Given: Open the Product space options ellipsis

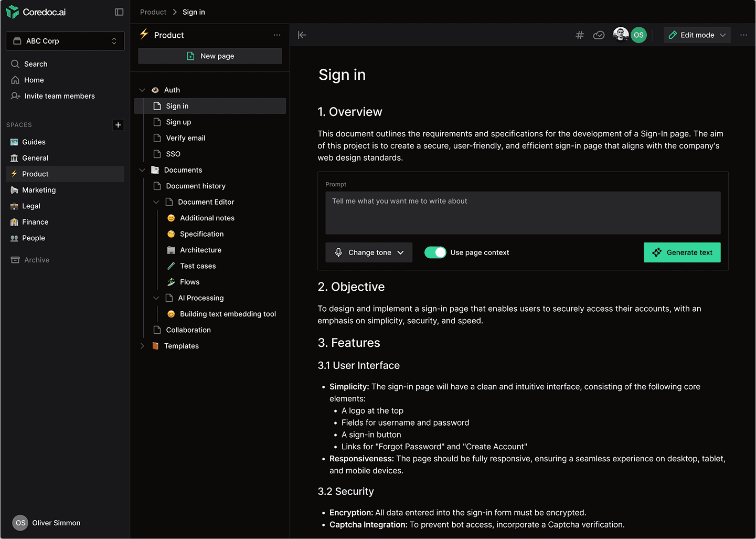Looking at the screenshot, I should coord(277,35).
